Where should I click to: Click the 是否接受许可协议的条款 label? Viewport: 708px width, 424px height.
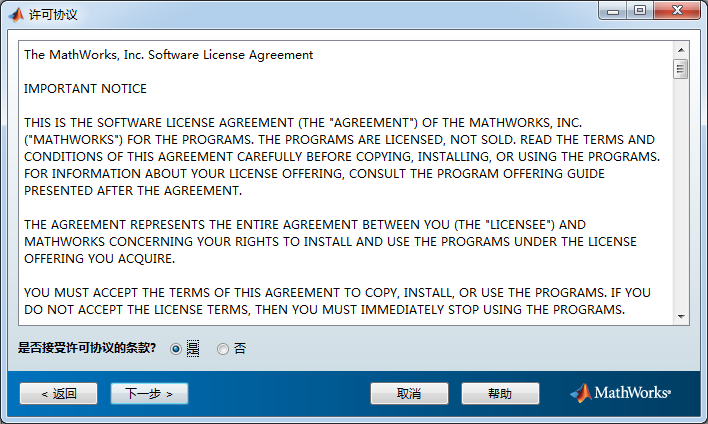point(87,349)
